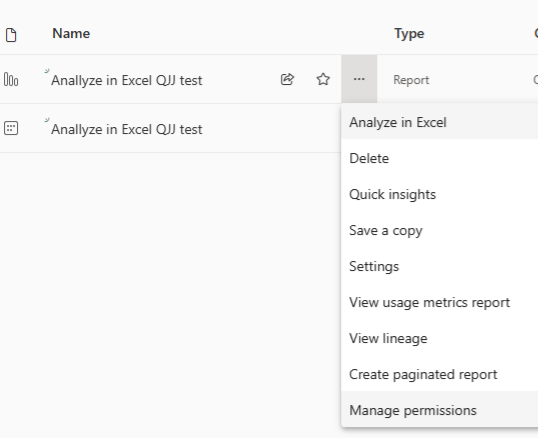Click the More options ellipsis button
The height and width of the screenshot is (438, 538).
[x=359, y=79]
